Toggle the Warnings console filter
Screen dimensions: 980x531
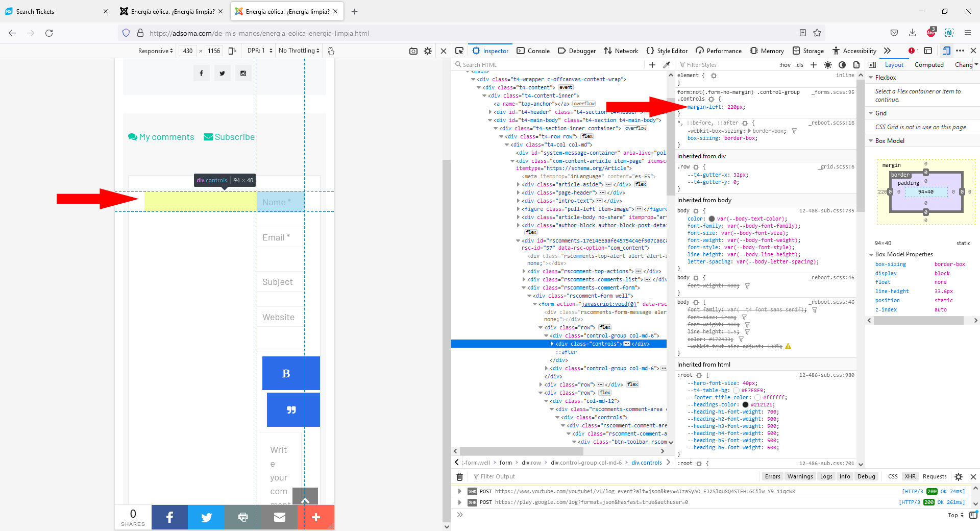pyautogui.click(x=800, y=476)
